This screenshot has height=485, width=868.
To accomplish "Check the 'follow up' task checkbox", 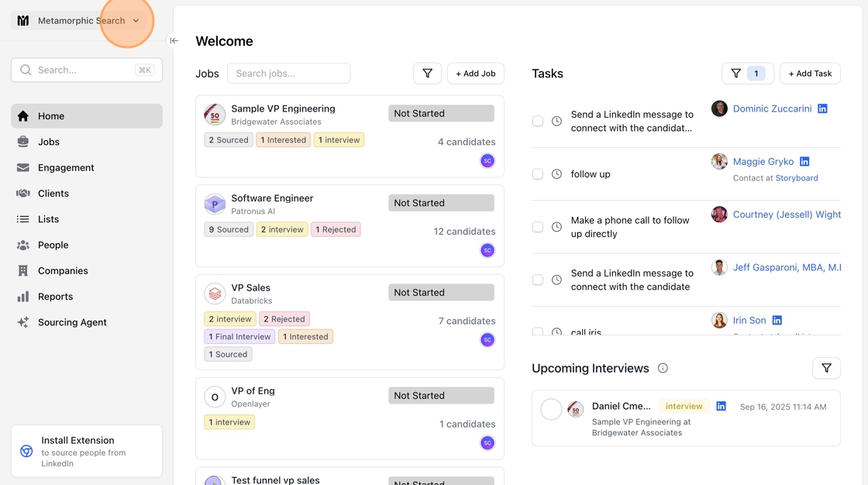I will (538, 174).
